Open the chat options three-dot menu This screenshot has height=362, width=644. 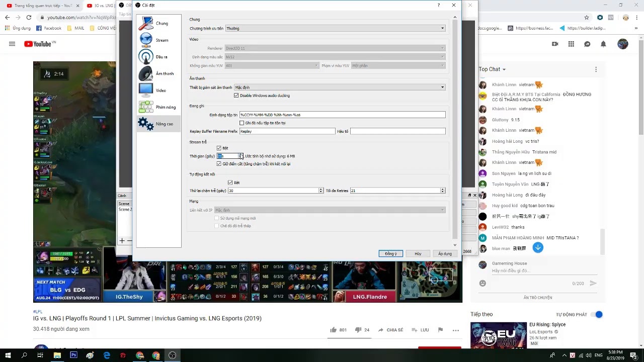tap(596, 69)
